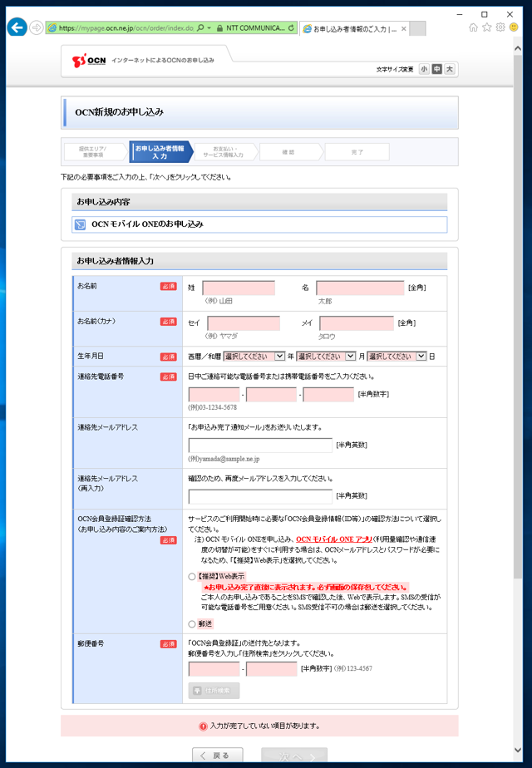532x768 pixels.
Task: Click the 次へ next button
Action: (294, 756)
